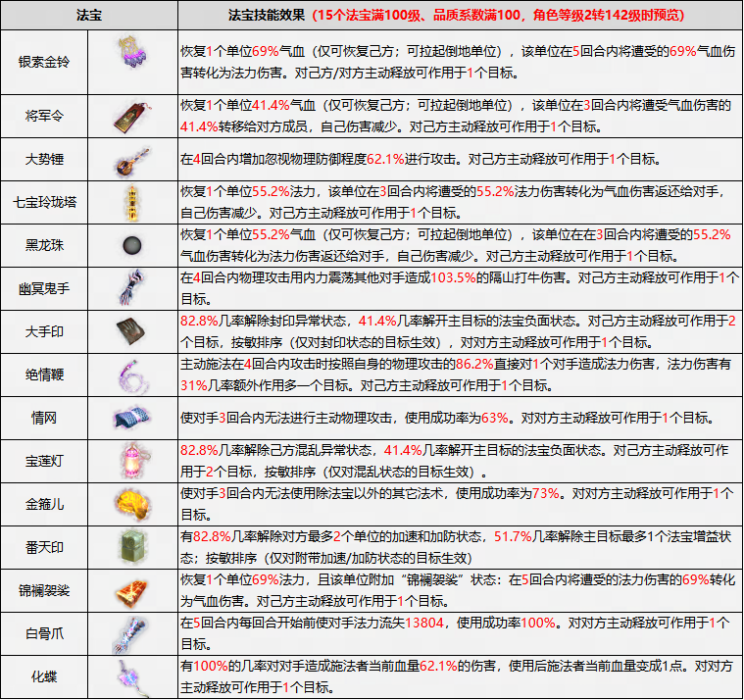The width and height of the screenshot is (744, 700).
Task: Click the 将军令 skill description text
Action: [x=456, y=117]
